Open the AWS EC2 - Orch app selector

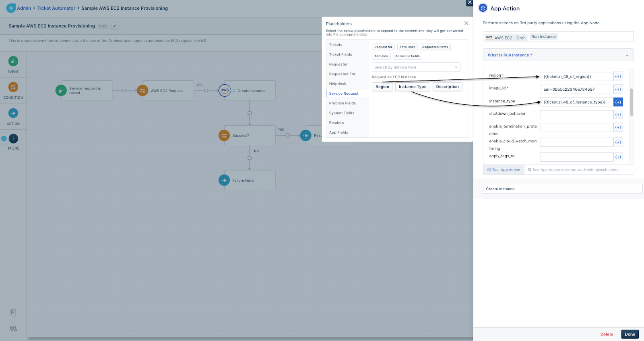[506, 37]
